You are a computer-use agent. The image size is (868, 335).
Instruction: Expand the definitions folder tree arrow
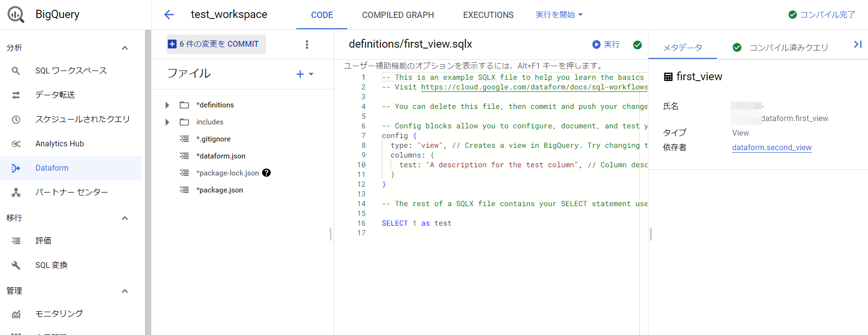(167, 105)
